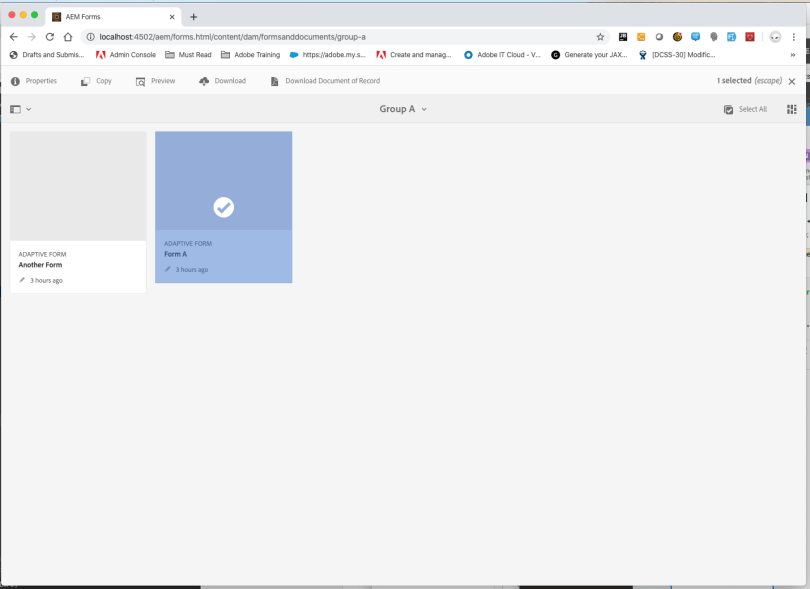Exit selection mode with the X button
The image size is (810, 589).
click(792, 81)
